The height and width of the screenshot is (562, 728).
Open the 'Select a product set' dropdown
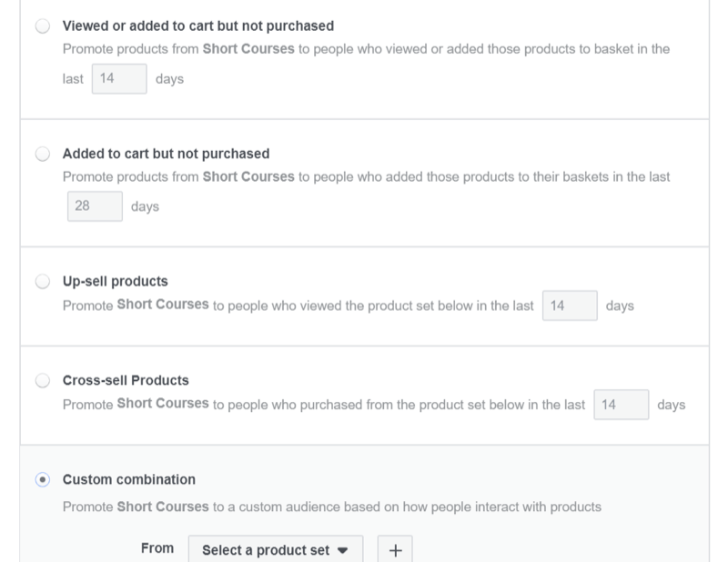click(275, 549)
